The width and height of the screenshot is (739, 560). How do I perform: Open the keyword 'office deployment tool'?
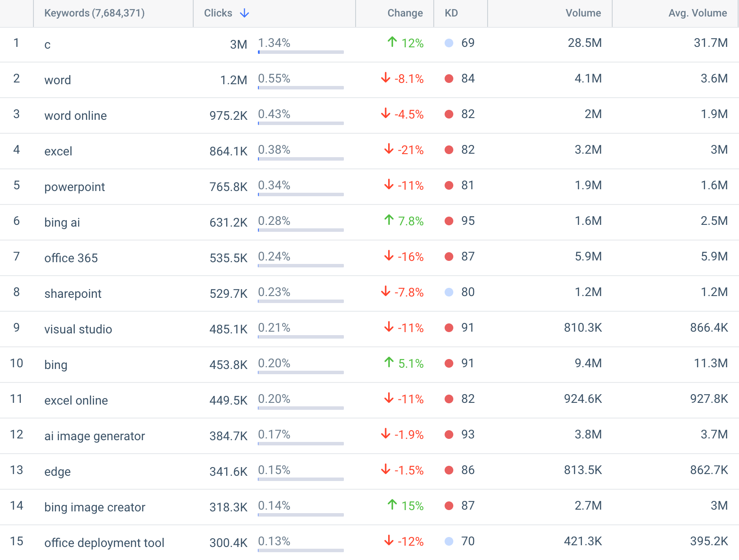[x=104, y=543]
